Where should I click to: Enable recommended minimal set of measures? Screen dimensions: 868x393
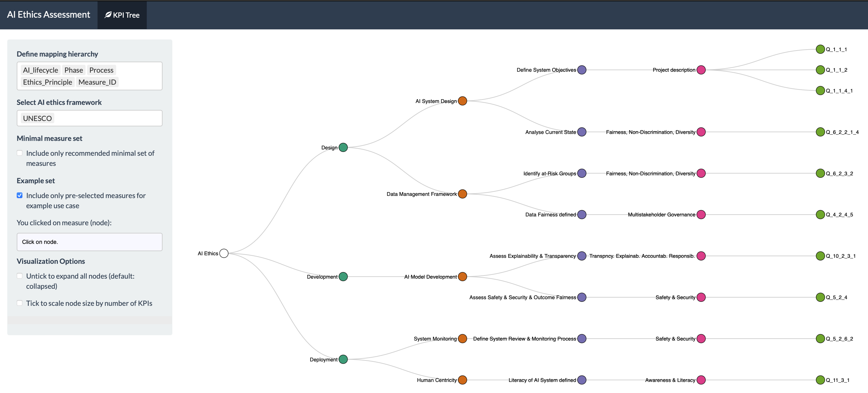(x=20, y=153)
